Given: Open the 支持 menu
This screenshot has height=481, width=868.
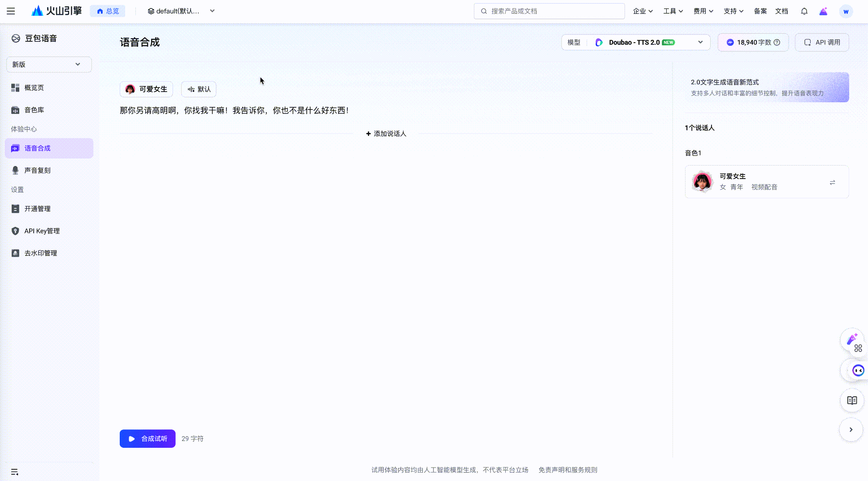Looking at the screenshot, I should coord(733,11).
